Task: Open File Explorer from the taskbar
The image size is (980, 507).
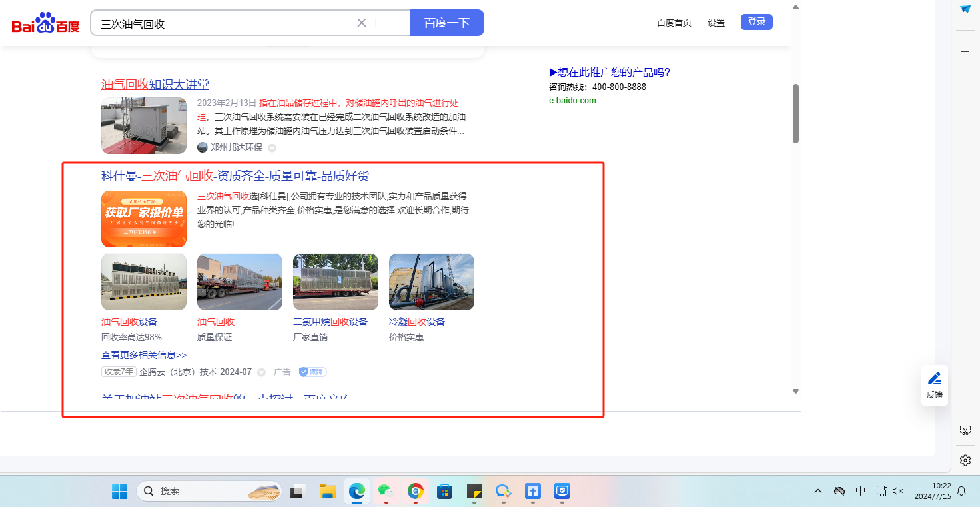Action: coord(327,492)
